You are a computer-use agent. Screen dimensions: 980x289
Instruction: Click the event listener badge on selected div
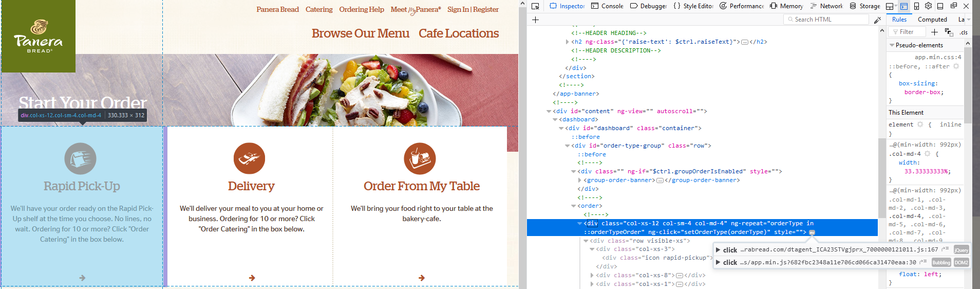coord(812,232)
